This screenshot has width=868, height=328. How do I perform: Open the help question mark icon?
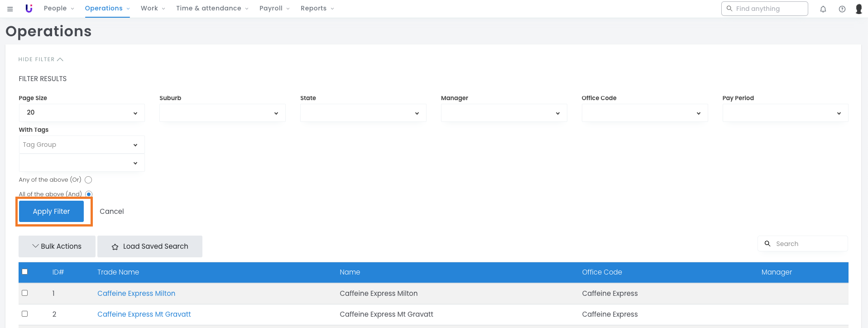842,9
